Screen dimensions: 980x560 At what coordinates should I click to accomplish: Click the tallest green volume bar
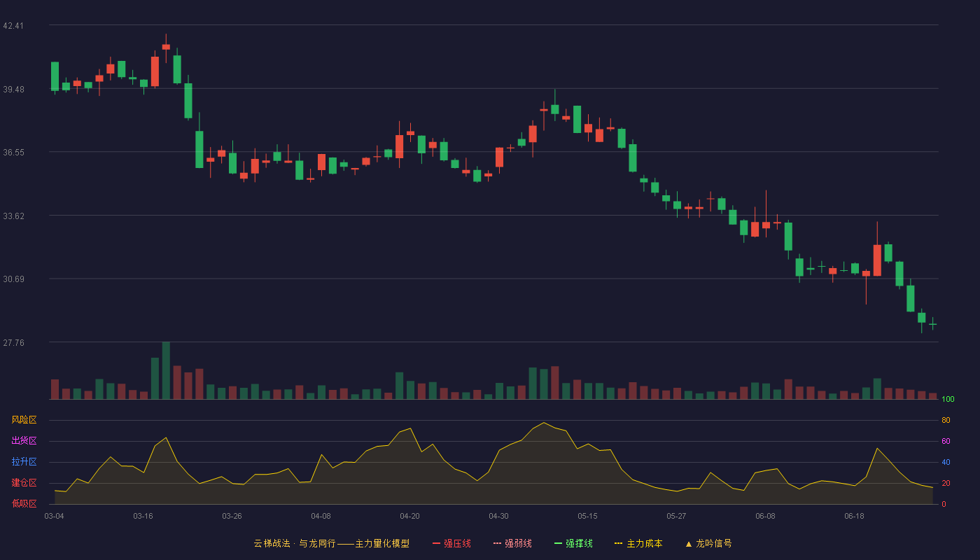(166, 370)
